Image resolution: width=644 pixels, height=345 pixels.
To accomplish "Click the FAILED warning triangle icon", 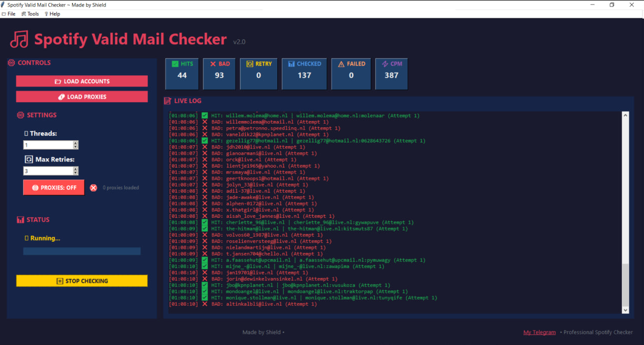I will pyautogui.click(x=341, y=64).
